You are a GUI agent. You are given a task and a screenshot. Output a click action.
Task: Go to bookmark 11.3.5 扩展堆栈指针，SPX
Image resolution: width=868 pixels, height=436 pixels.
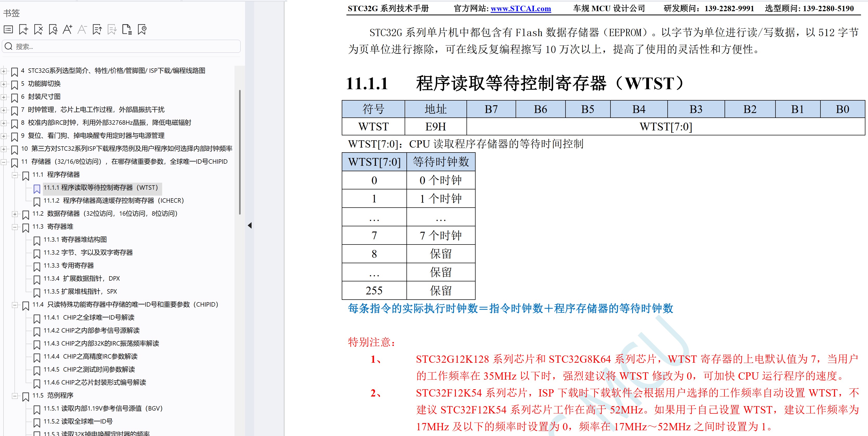coord(80,292)
